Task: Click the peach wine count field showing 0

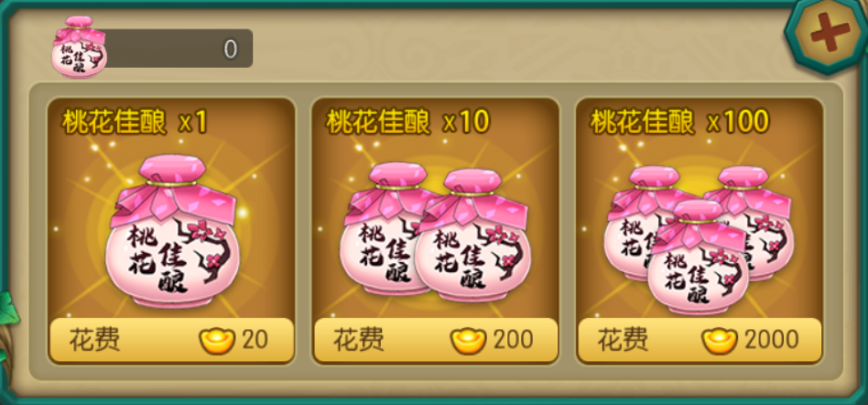Action: coord(177,49)
